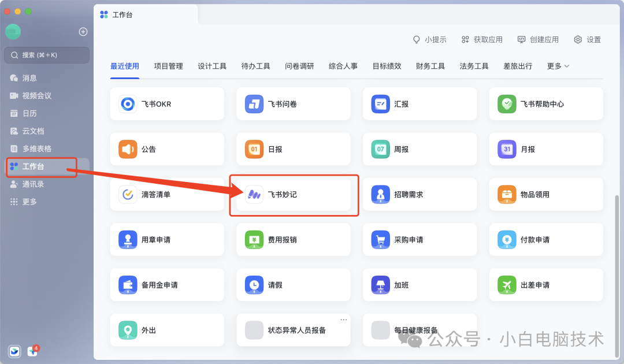624x364 pixels.
Task: Open the 周报 app icon
Action: coord(380,149)
